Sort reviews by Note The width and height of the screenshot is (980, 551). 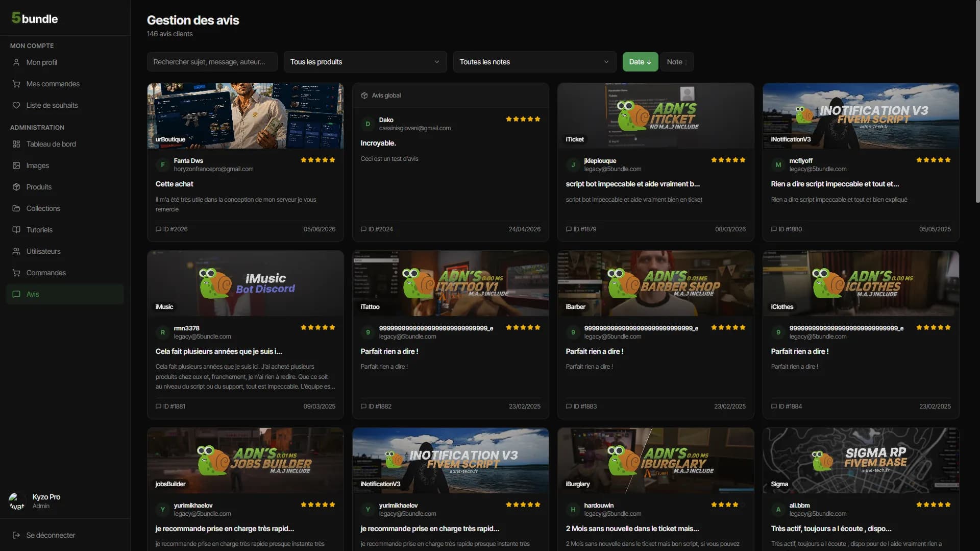677,62
